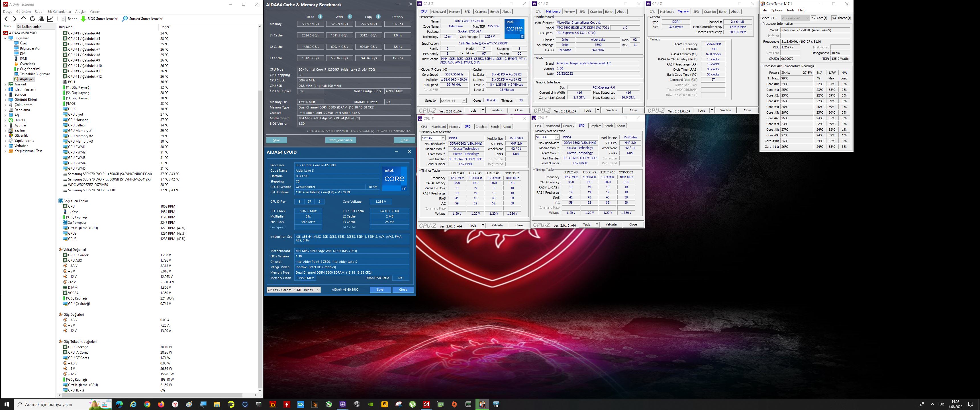Open Google Chrome from the taskbar
This screenshot has height=410, width=980.
(147, 404)
